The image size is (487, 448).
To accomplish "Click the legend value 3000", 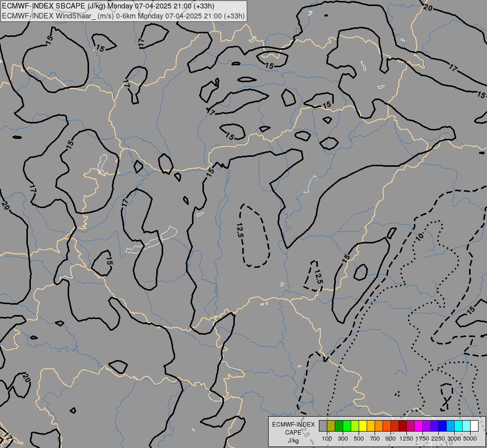I will point(454,439).
